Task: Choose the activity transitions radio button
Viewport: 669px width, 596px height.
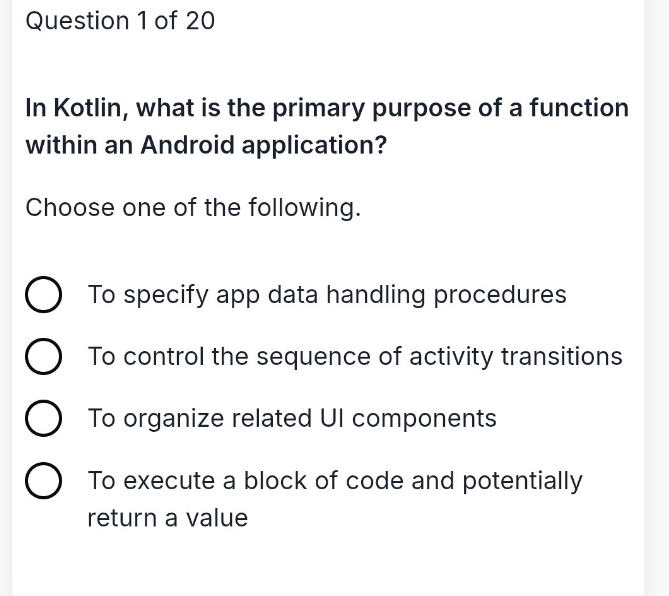Action: tap(43, 356)
